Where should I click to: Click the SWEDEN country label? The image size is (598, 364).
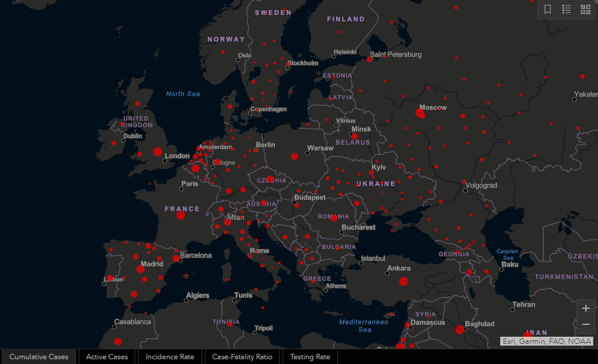click(x=273, y=12)
